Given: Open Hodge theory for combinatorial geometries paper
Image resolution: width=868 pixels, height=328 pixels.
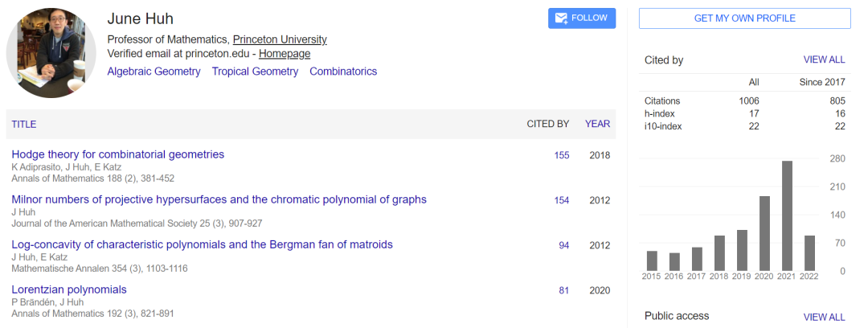Looking at the screenshot, I should coord(117,154).
